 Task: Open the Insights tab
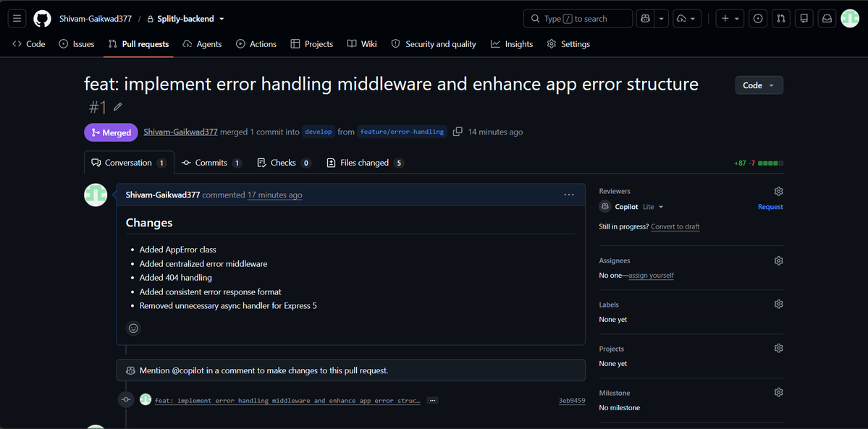512,43
